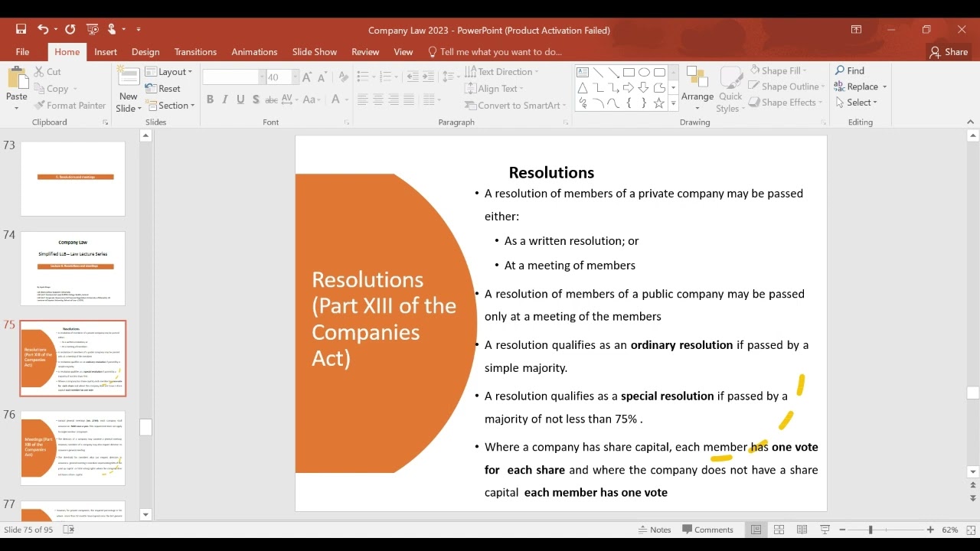This screenshot has height=551, width=980.
Task: Open the Animations tab
Action: point(254,52)
